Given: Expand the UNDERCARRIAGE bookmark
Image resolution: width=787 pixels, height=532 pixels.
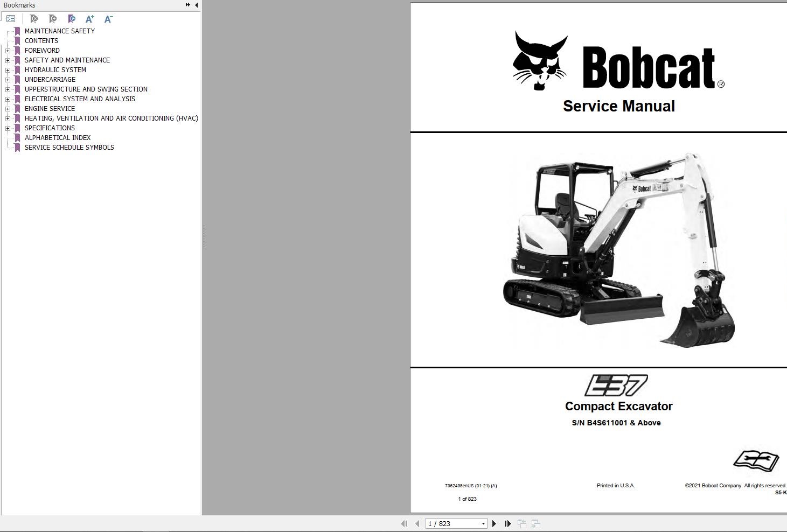Looking at the screenshot, I should click(x=8, y=80).
